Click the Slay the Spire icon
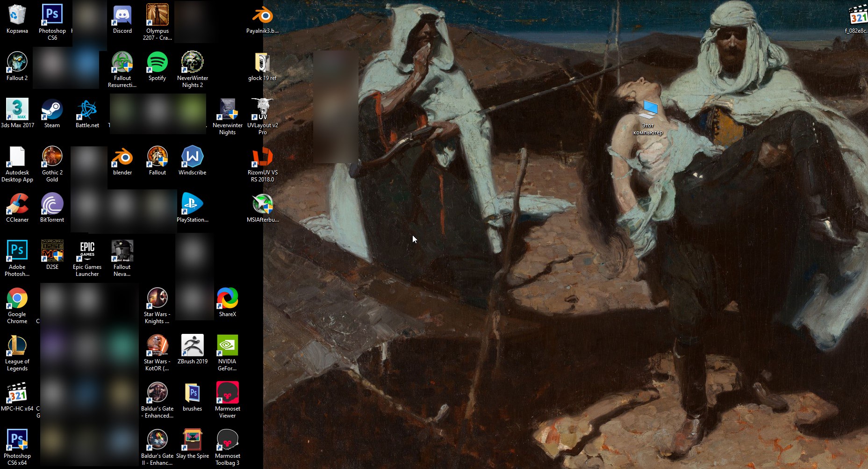Viewport: 868px width, 469px height. [x=193, y=440]
